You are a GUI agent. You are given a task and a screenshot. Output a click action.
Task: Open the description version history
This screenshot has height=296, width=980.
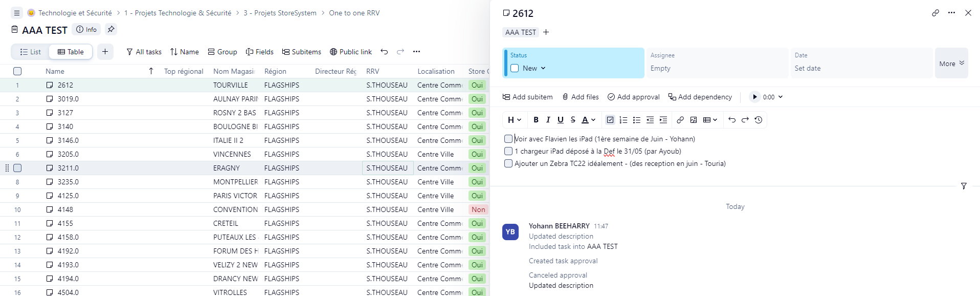click(x=758, y=120)
